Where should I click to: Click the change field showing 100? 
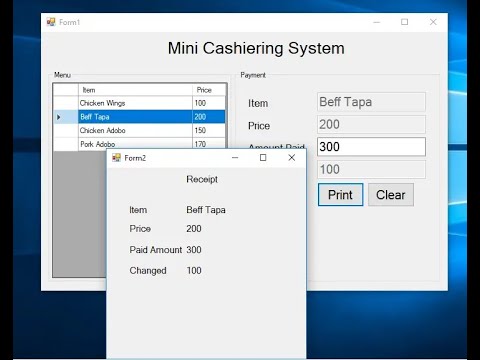(x=371, y=169)
